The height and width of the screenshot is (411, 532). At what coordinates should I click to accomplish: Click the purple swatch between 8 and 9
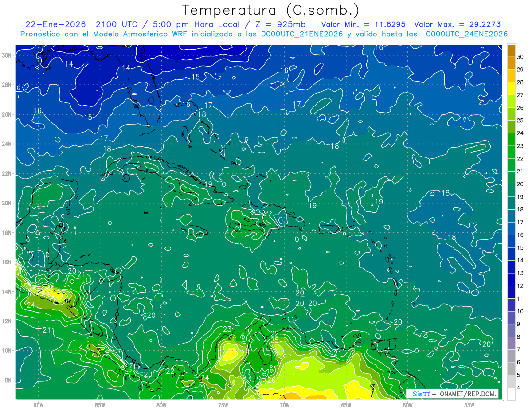click(x=511, y=330)
